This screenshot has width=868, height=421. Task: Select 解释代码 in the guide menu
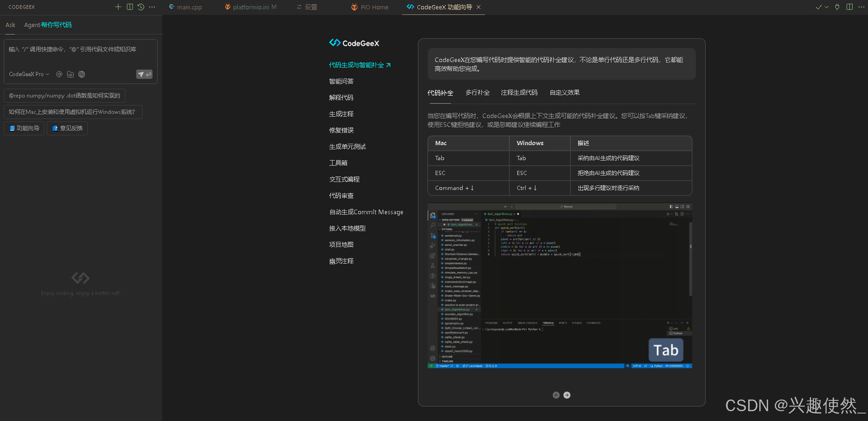(x=341, y=98)
